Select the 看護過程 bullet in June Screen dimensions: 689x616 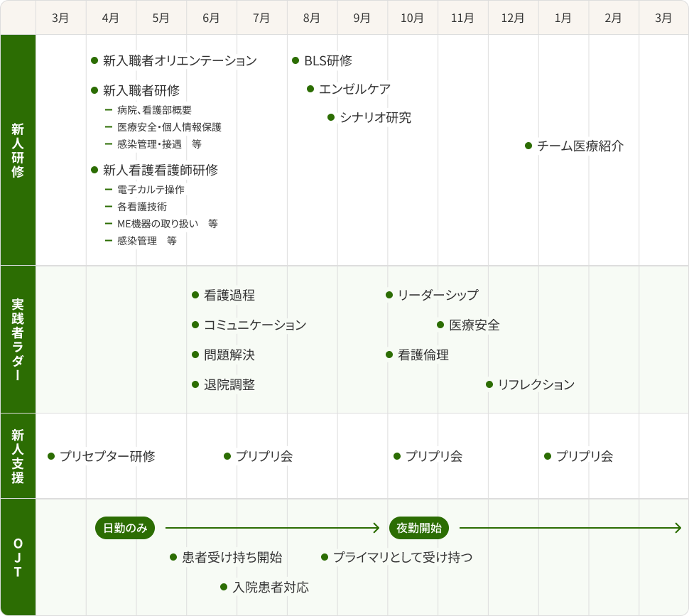(195, 295)
